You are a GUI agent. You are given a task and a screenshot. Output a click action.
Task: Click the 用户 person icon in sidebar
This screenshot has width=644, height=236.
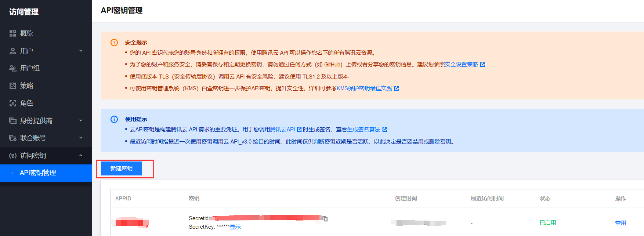pyautogui.click(x=13, y=51)
